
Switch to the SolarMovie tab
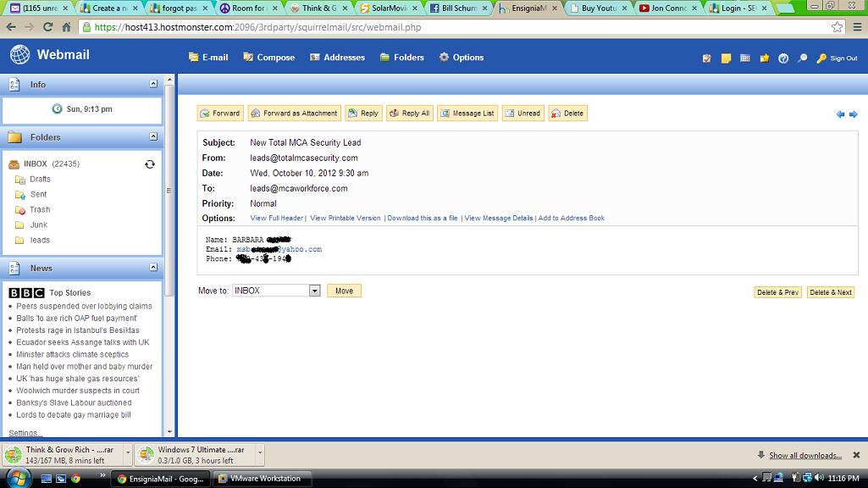click(390, 8)
